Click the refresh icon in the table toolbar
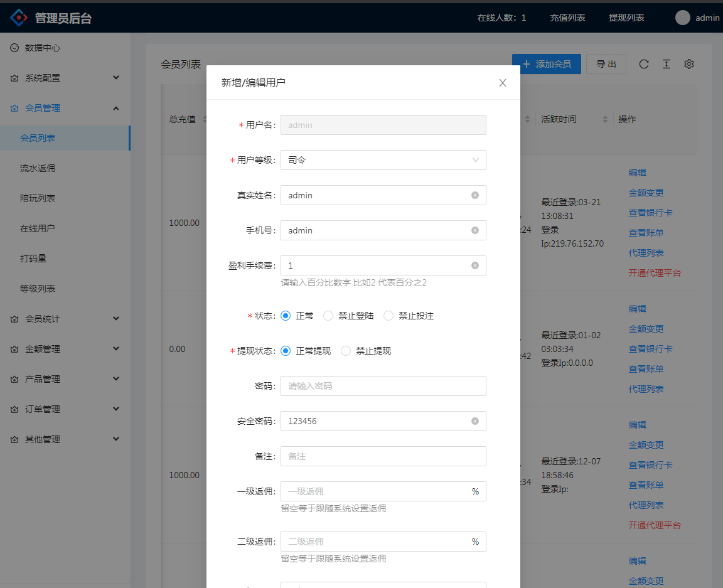Image resolution: width=723 pixels, height=588 pixels. tap(644, 64)
